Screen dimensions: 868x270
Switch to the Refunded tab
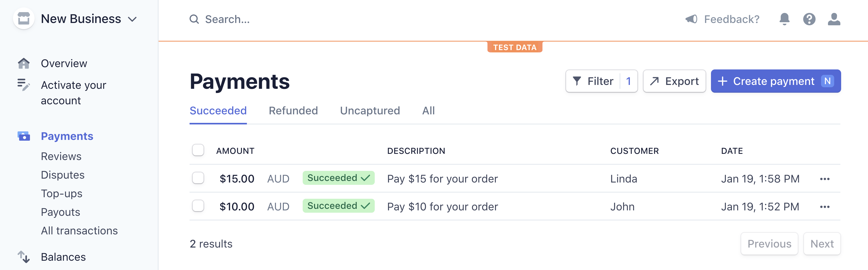pos(293,111)
